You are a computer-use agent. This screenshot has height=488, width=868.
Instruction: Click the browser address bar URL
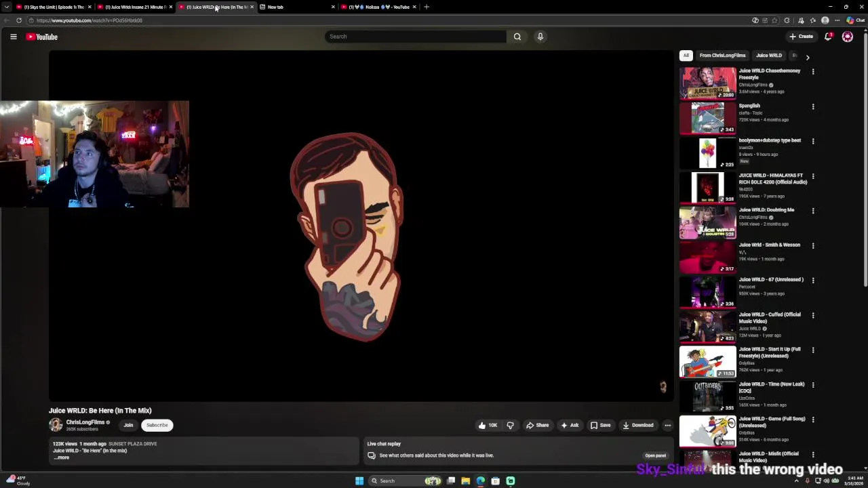(90, 20)
